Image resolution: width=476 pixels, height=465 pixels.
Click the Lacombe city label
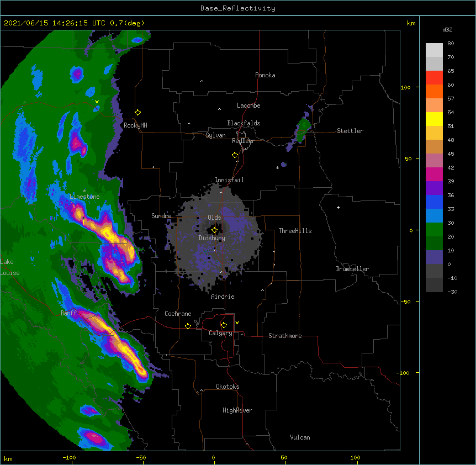coord(248,105)
